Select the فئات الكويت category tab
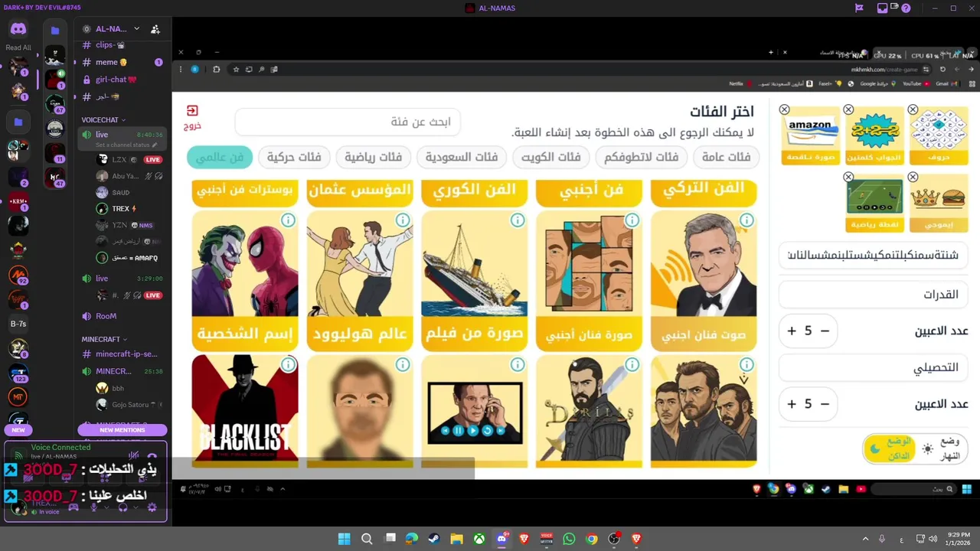This screenshot has width=980, height=551. [551, 158]
